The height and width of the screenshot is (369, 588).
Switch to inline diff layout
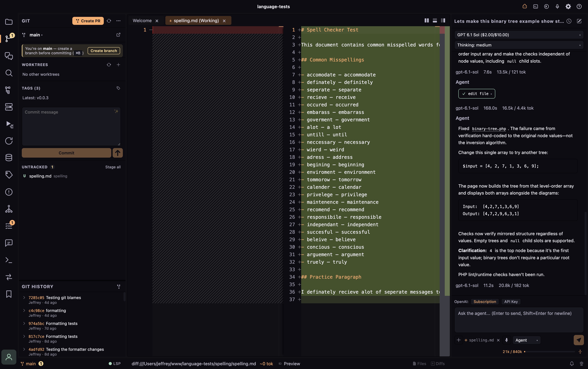pyautogui.click(x=435, y=20)
